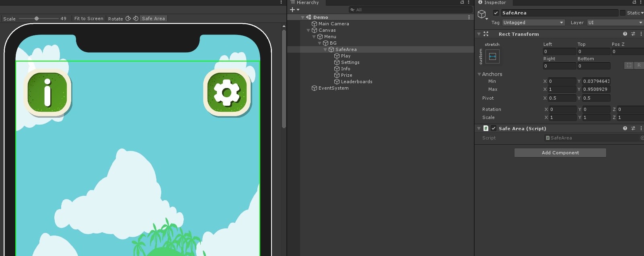Open the GameObject icon picker in Inspector
644x256 pixels.
pyautogui.click(x=482, y=15)
